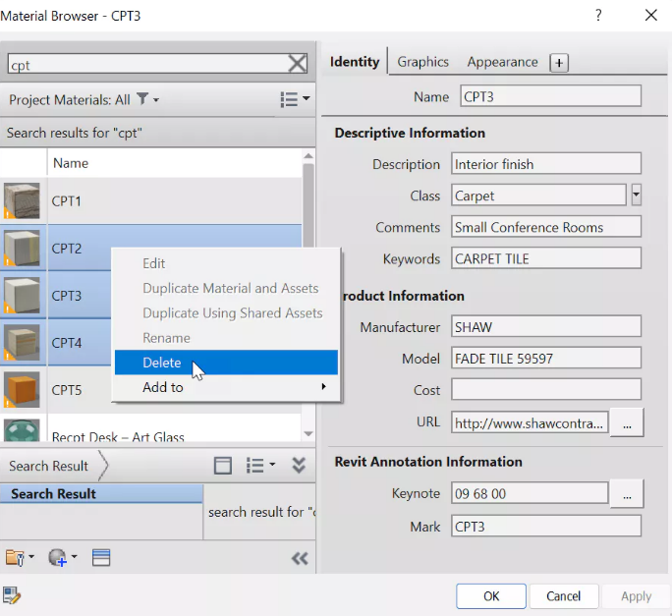Switch to the Identity tab

coord(355,62)
